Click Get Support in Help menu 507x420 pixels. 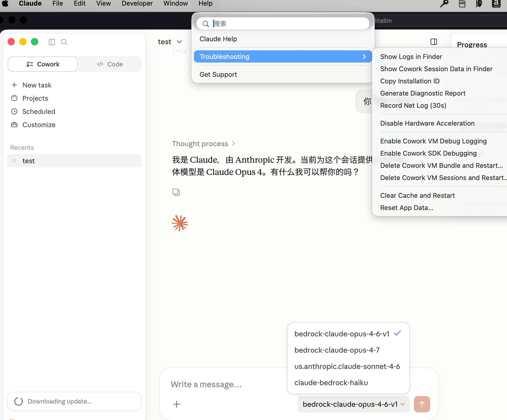[x=218, y=74]
